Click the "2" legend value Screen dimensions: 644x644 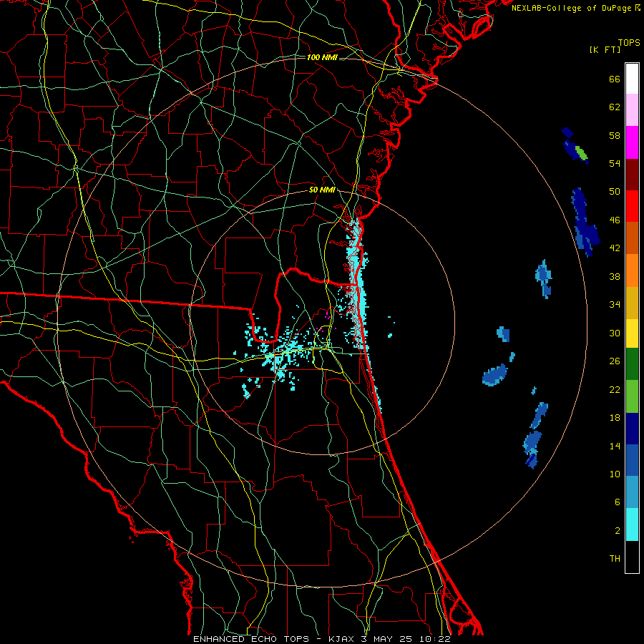point(618,531)
